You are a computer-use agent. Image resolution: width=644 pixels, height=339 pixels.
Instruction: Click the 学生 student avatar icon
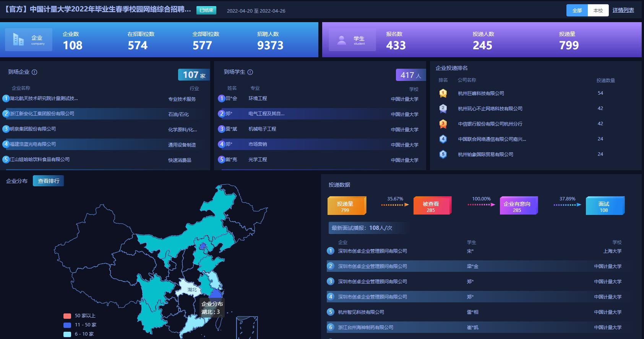click(342, 40)
